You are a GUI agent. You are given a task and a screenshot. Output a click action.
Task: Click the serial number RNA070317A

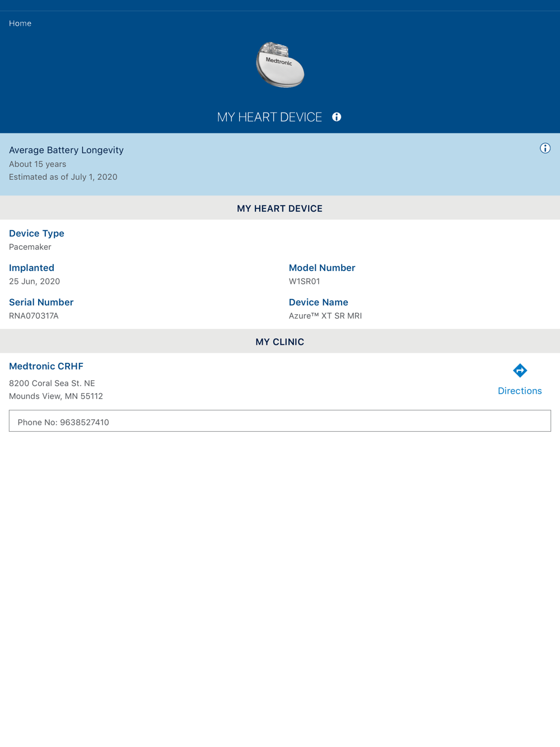(x=34, y=316)
